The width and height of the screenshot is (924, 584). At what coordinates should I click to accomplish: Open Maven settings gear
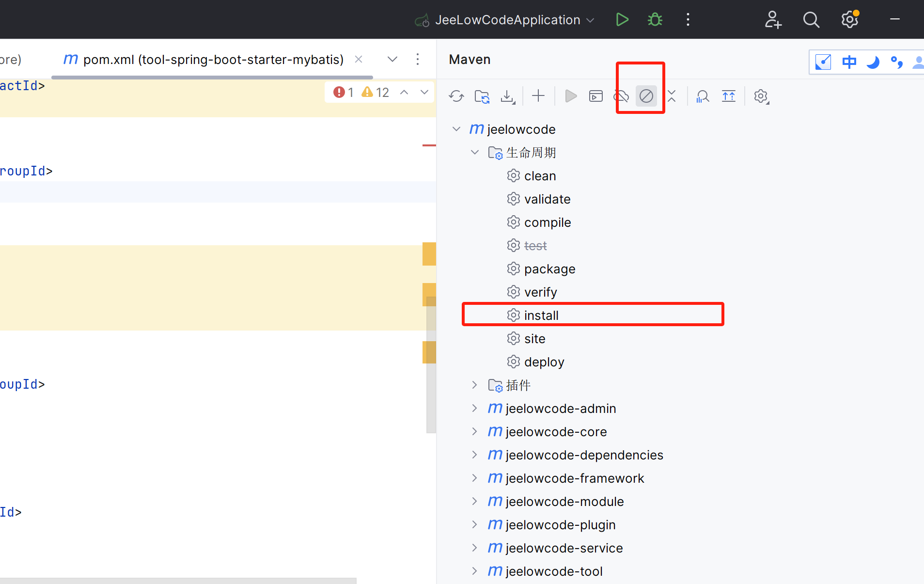pos(761,96)
